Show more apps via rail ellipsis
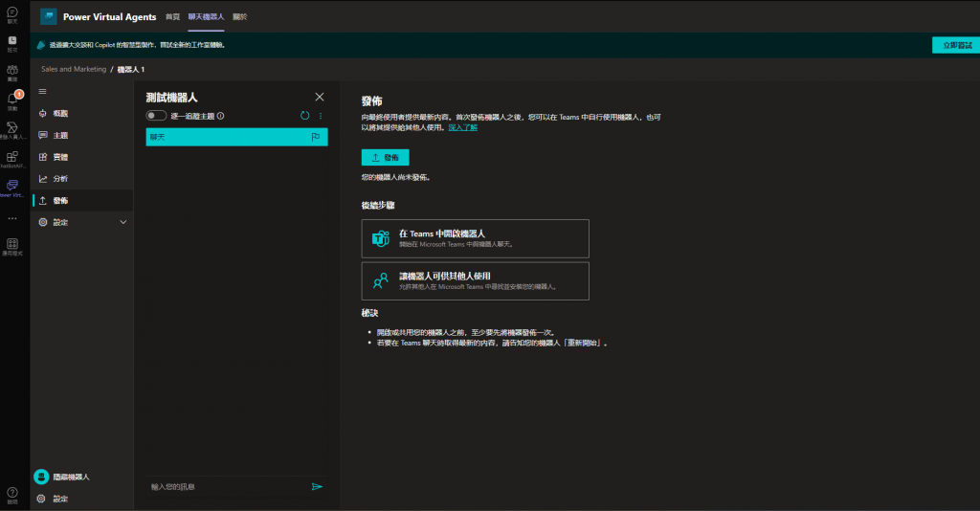The image size is (980, 511). (11, 218)
